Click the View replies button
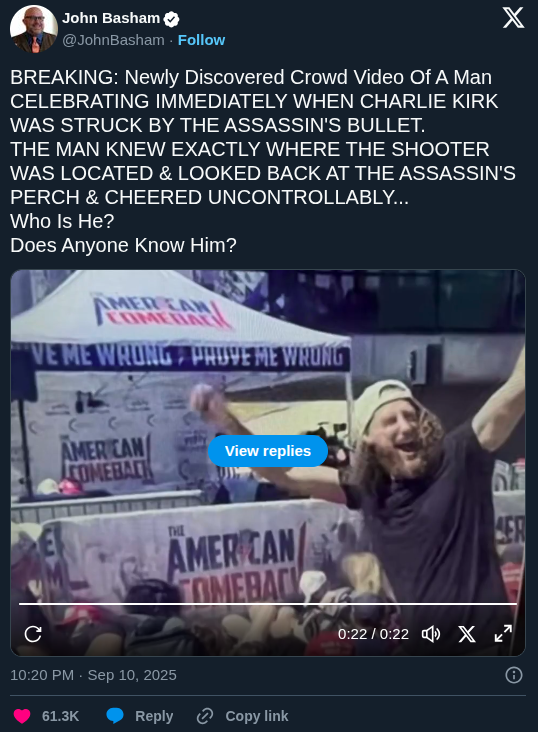This screenshot has height=732, width=538. (268, 451)
